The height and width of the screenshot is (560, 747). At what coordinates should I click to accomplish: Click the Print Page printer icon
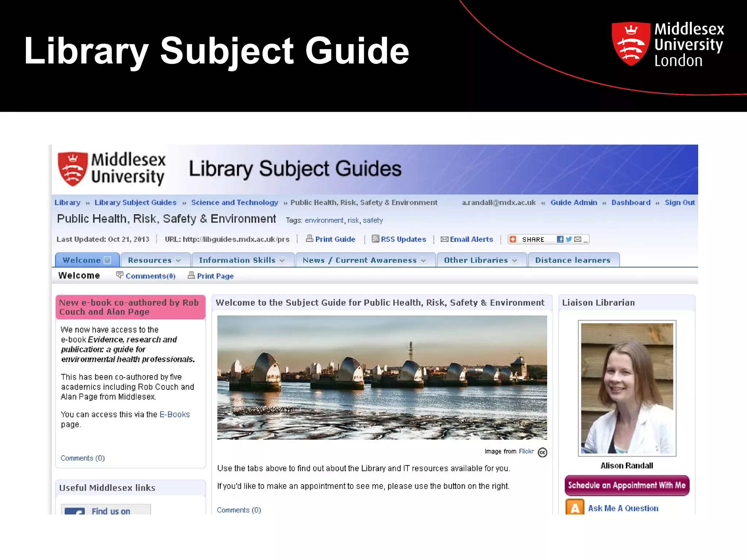(x=191, y=275)
